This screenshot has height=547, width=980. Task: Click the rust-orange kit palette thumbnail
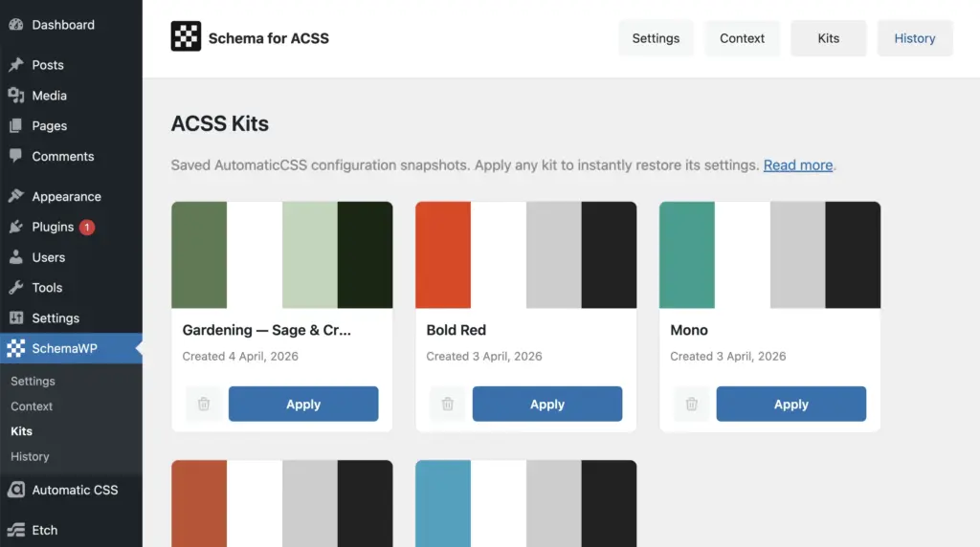[282, 503]
